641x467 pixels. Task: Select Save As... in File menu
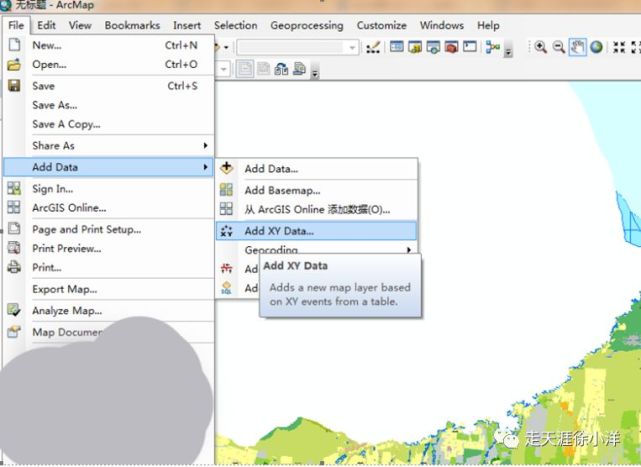coord(108,105)
